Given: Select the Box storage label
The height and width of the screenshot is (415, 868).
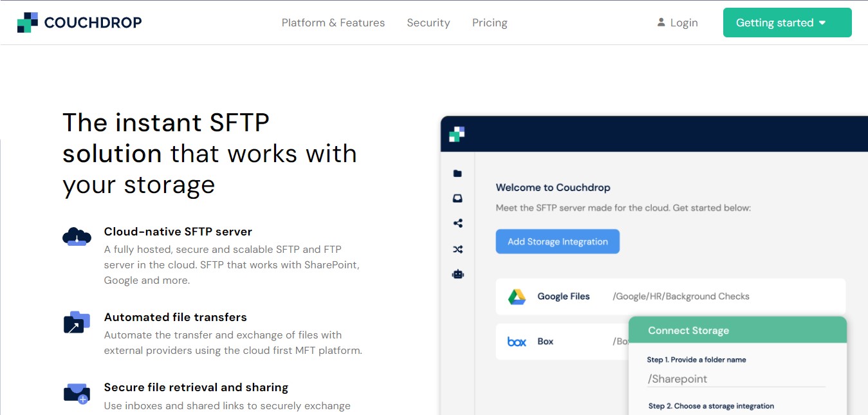Looking at the screenshot, I should [546, 342].
